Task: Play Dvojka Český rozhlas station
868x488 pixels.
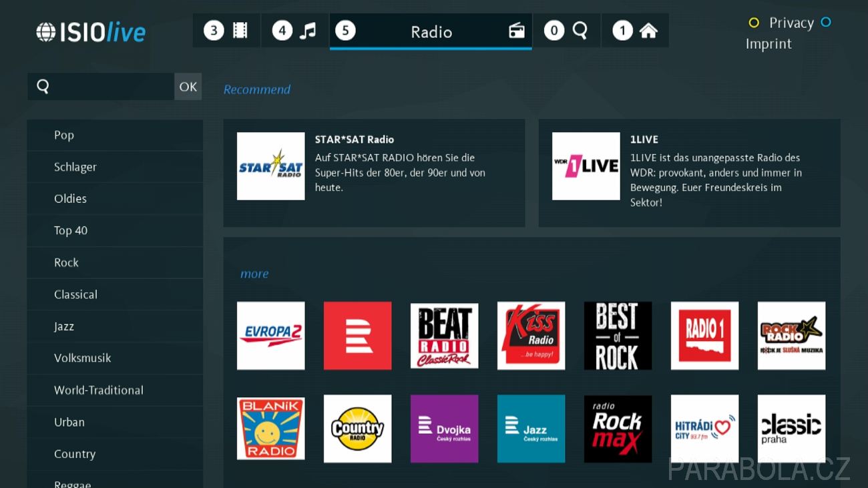Action: pyautogui.click(x=444, y=429)
